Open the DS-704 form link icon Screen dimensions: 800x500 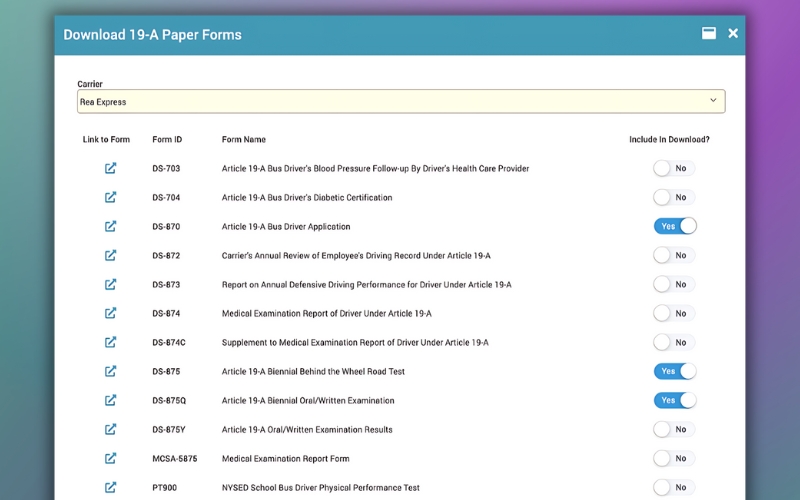(x=110, y=197)
